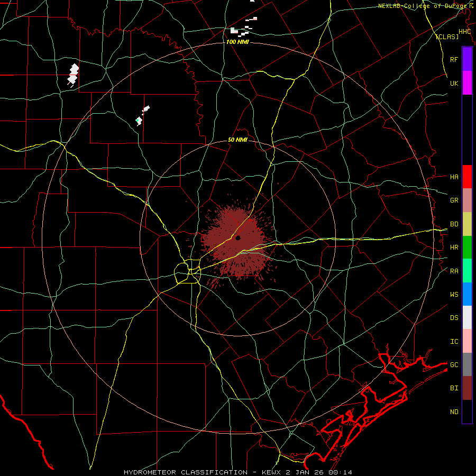Screen dimensions: 476x476
Task: Click the 100 NMI range ring label
Action: pyautogui.click(x=237, y=42)
